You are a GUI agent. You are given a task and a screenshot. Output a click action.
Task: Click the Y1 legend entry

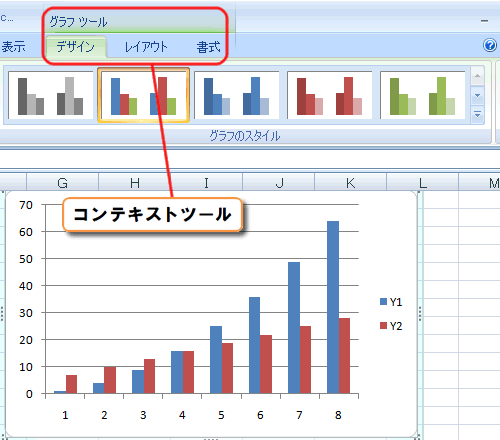tap(391, 302)
